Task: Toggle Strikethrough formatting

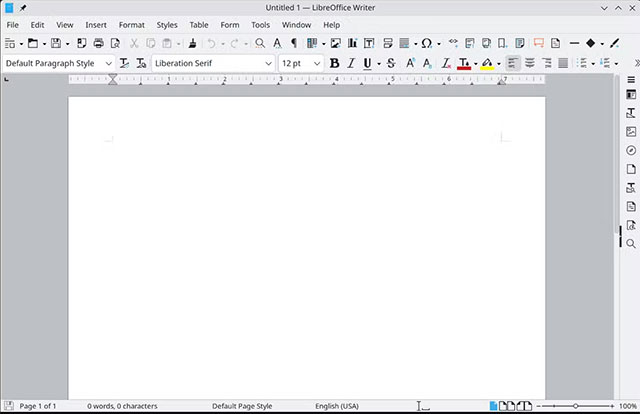Action: pos(391,63)
